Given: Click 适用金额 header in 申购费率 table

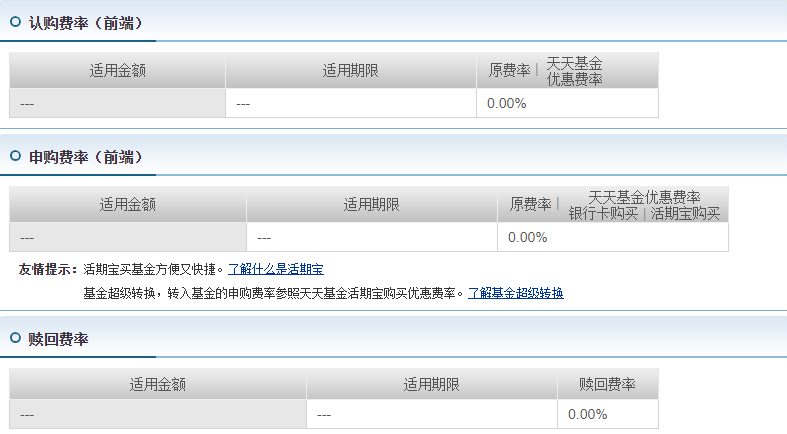Looking at the screenshot, I should pyautogui.click(x=127, y=205).
